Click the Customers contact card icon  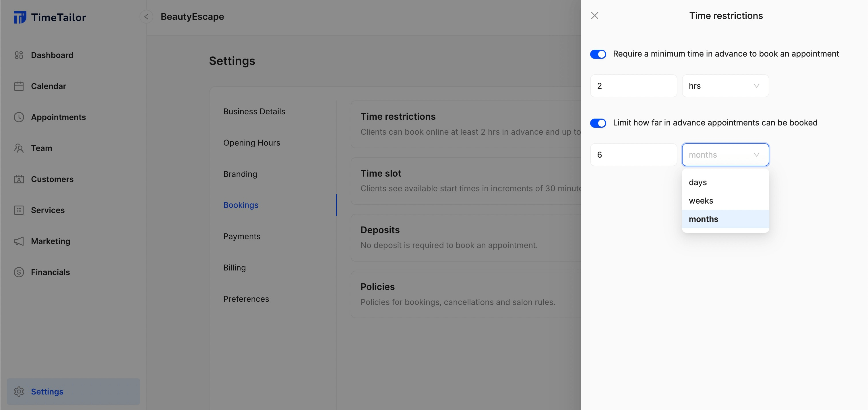click(19, 179)
